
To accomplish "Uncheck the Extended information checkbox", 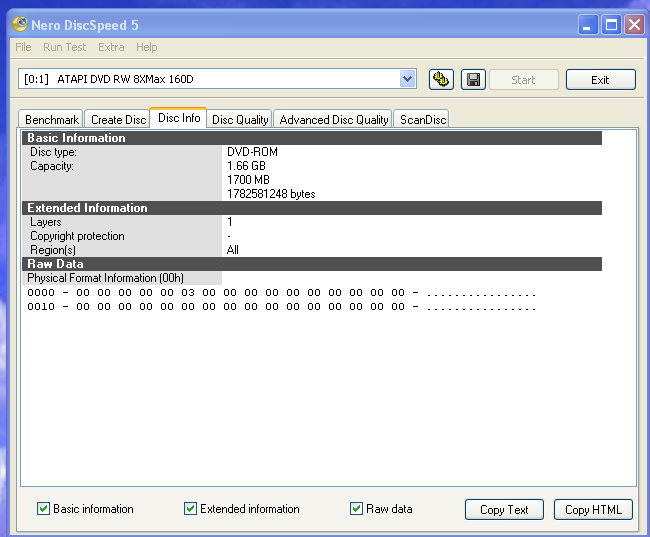I will 190,508.
